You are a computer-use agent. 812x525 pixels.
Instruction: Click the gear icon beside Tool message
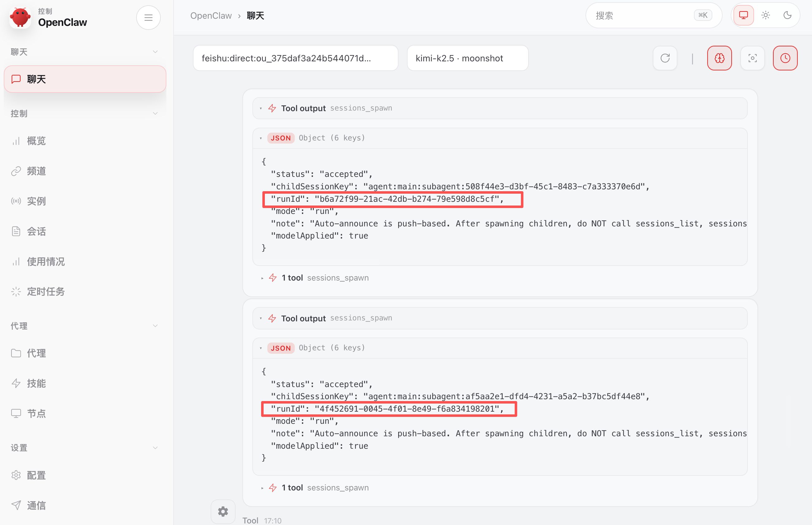click(223, 511)
